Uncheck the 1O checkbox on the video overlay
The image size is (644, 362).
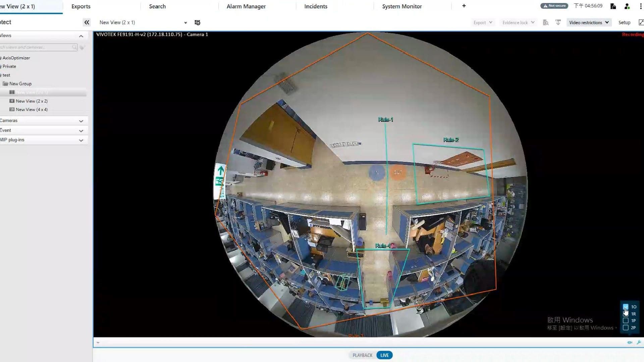625,307
